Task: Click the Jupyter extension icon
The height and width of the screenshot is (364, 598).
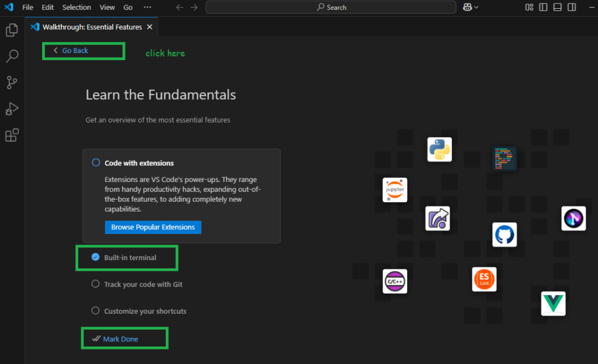Action: (x=395, y=190)
